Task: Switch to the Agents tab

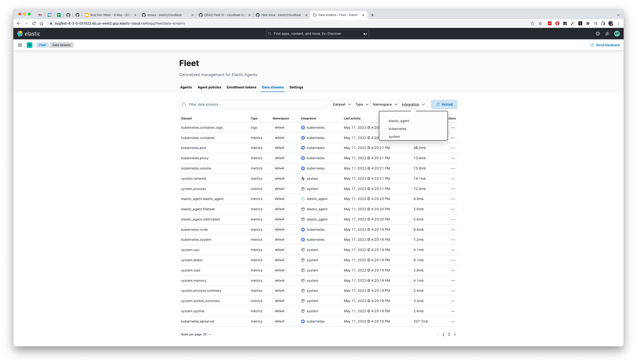Action: (x=186, y=87)
